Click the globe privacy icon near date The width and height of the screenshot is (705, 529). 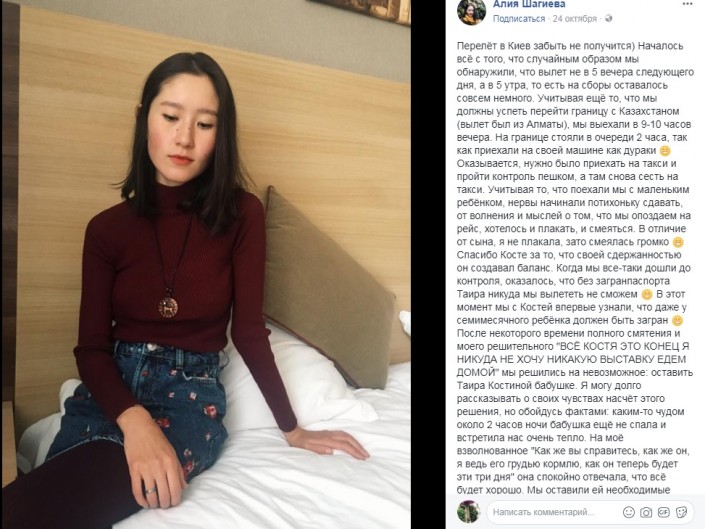click(x=609, y=18)
